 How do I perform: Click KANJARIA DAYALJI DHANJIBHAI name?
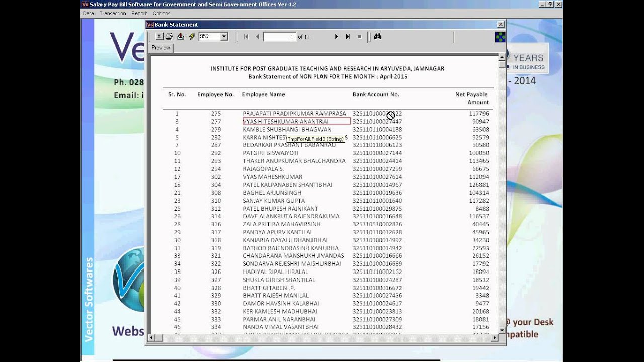[x=285, y=240]
